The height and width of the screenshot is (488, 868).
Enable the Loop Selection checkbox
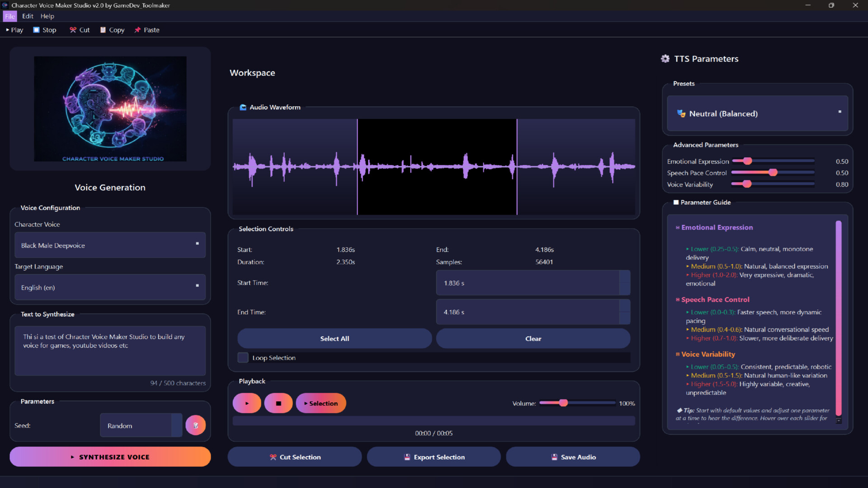click(243, 357)
